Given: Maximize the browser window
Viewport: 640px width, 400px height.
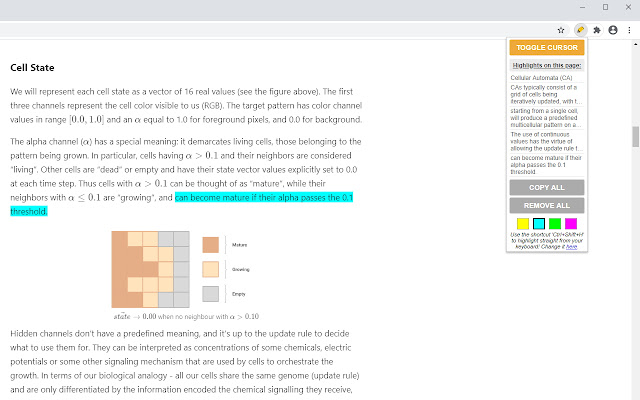Looking at the screenshot, I should pos(605,7).
